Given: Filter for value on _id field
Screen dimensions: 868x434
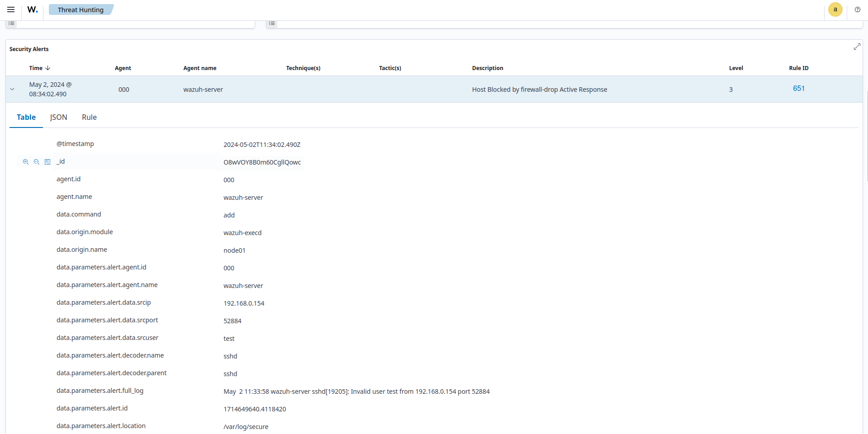Looking at the screenshot, I should click(26, 162).
